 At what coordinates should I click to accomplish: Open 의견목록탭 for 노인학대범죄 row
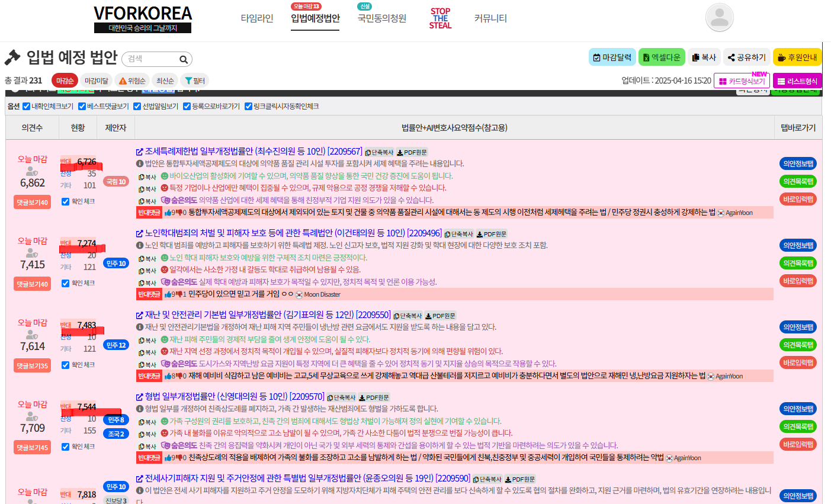pyautogui.click(x=798, y=263)
